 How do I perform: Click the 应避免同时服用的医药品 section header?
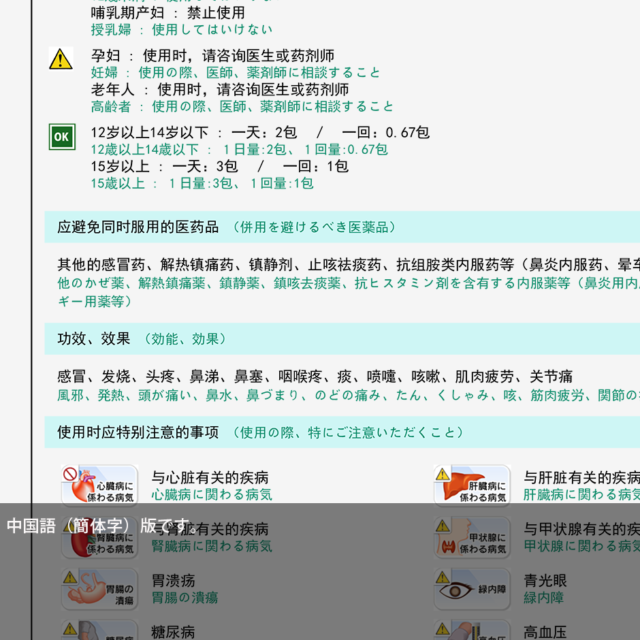pyautogui.click(x=138, y=227)
